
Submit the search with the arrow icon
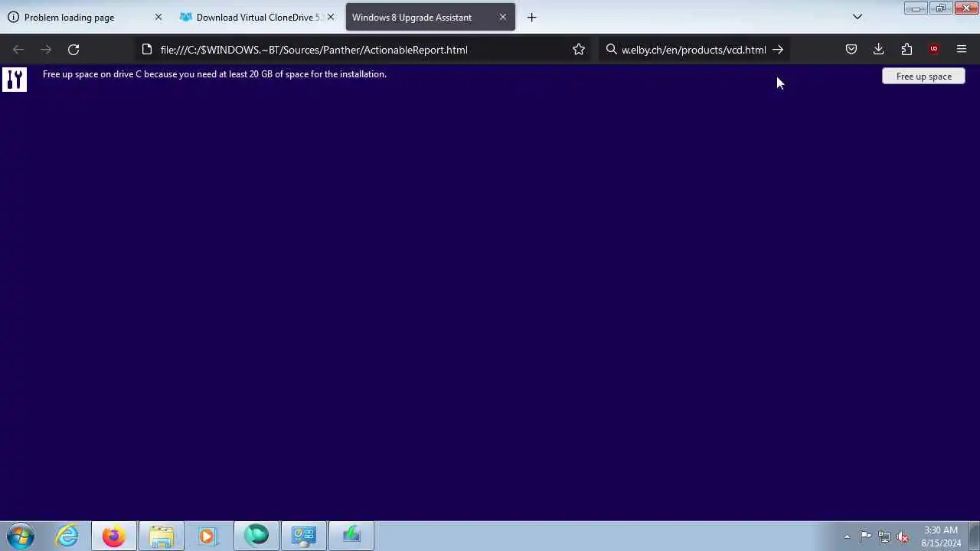coord(778,50)
